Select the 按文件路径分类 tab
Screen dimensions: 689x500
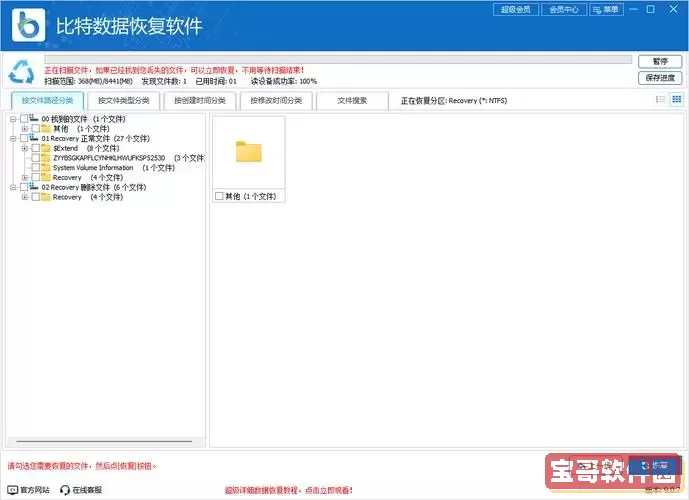47,101
